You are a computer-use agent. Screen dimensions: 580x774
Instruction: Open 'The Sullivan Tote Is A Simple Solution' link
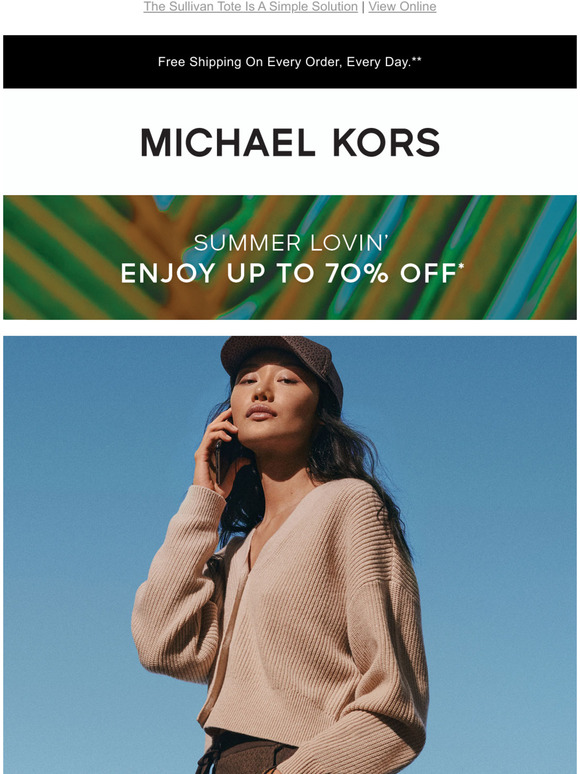click(x=250, y=7)
